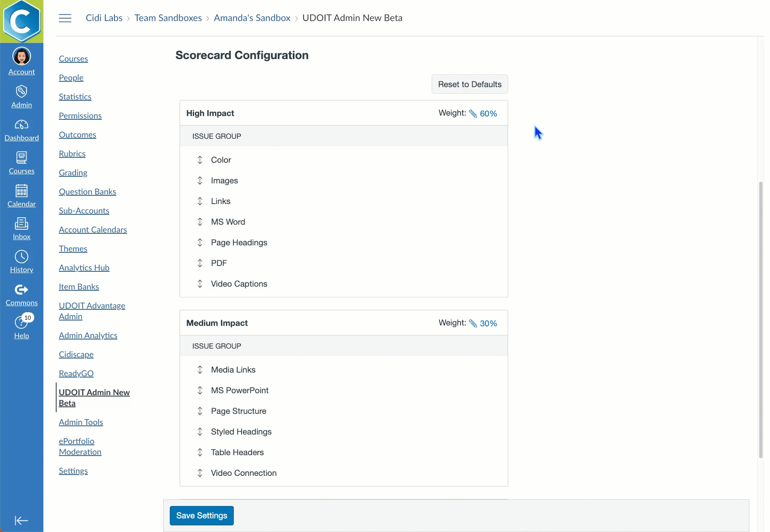Grab the Media Links reorder handle
The width and height of the screenshot is (770, 532).
click(x=200, y=370)
